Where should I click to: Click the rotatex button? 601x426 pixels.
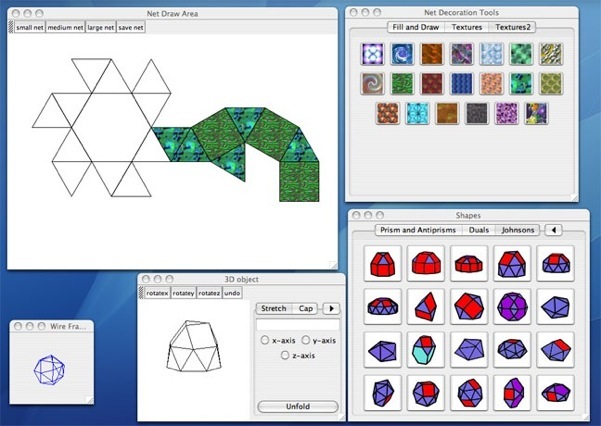[x=157, y=293]
